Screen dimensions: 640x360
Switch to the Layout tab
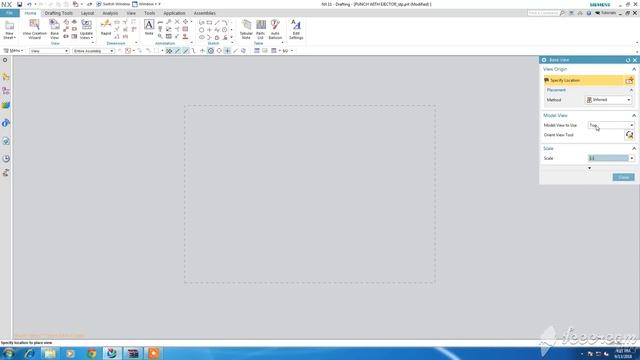[x=87, y=13]
